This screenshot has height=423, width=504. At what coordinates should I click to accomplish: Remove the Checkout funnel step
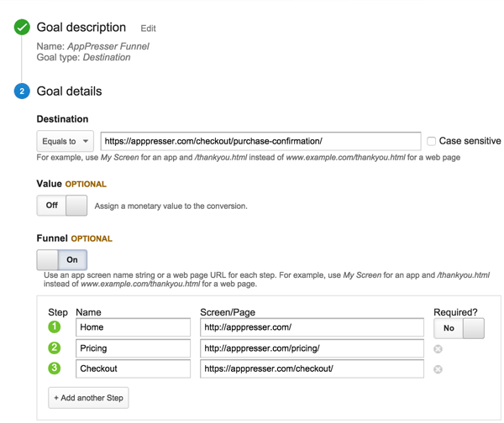coord(438,369)
